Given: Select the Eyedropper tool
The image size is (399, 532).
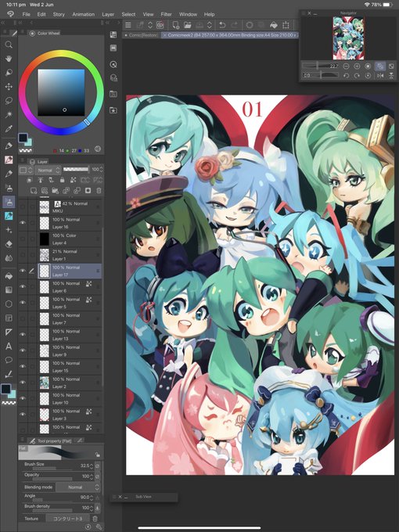Looking at the screenshot, I should [9, 128].
